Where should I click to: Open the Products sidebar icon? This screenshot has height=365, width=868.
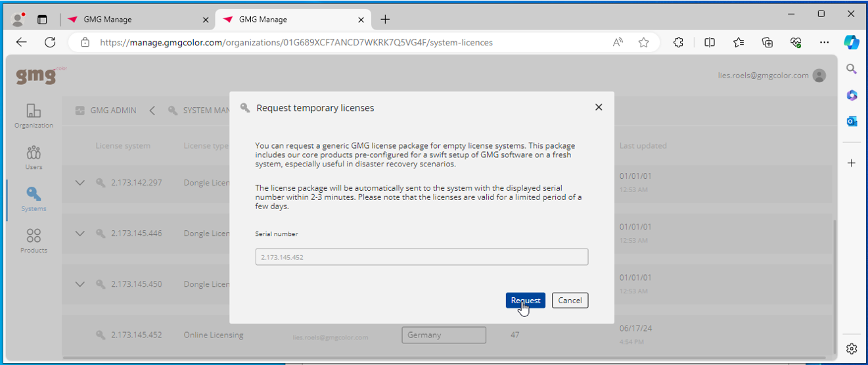34,240
